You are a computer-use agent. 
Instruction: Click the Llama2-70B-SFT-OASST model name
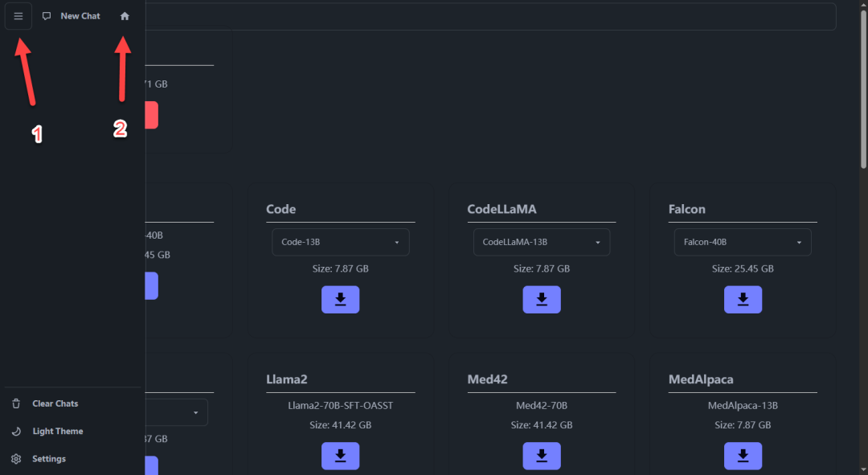pos(341,405)
